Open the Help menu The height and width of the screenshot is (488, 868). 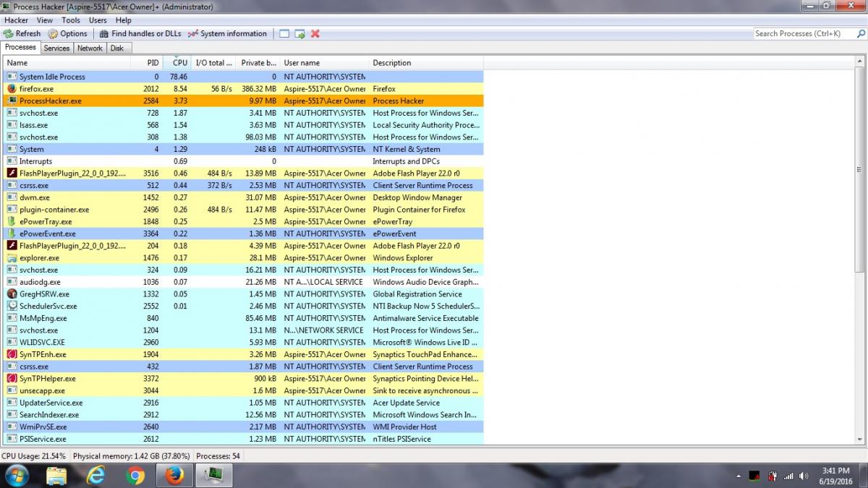(124, 20)
